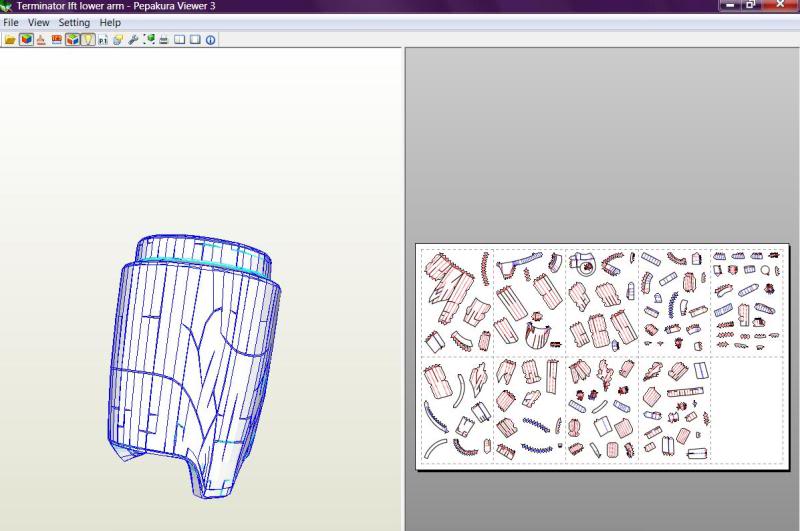Toggle the light bulb lighting icon
Image resolution: width=800 pixels, height=531 pixels.
click(88, 40)
